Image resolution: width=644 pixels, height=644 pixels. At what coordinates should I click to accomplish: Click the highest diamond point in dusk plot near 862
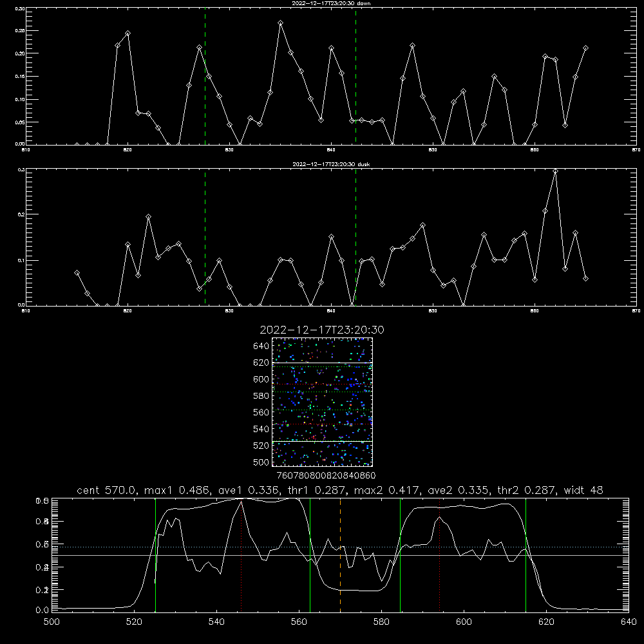pos(555,171)
